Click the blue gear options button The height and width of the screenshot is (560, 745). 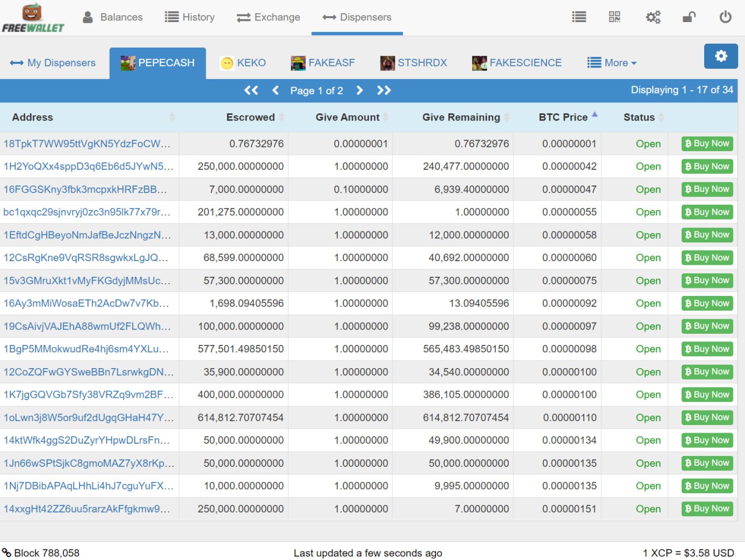721,56
